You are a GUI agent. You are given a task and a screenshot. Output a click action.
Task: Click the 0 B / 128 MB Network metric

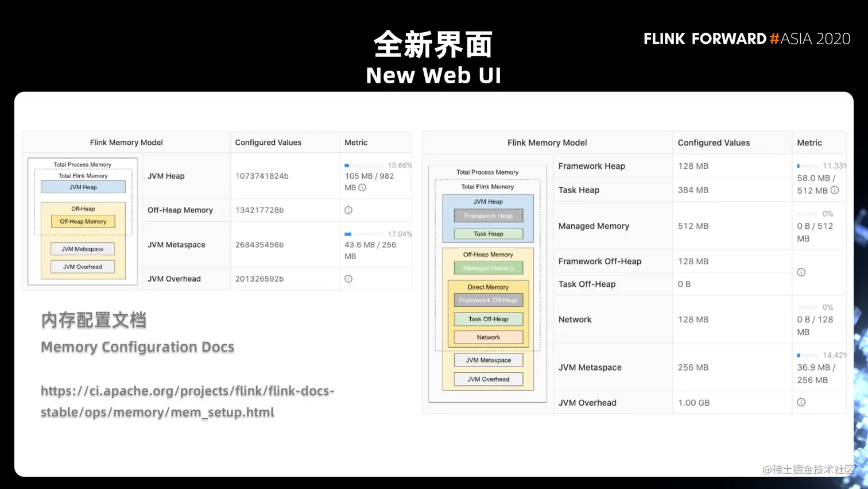815,326
